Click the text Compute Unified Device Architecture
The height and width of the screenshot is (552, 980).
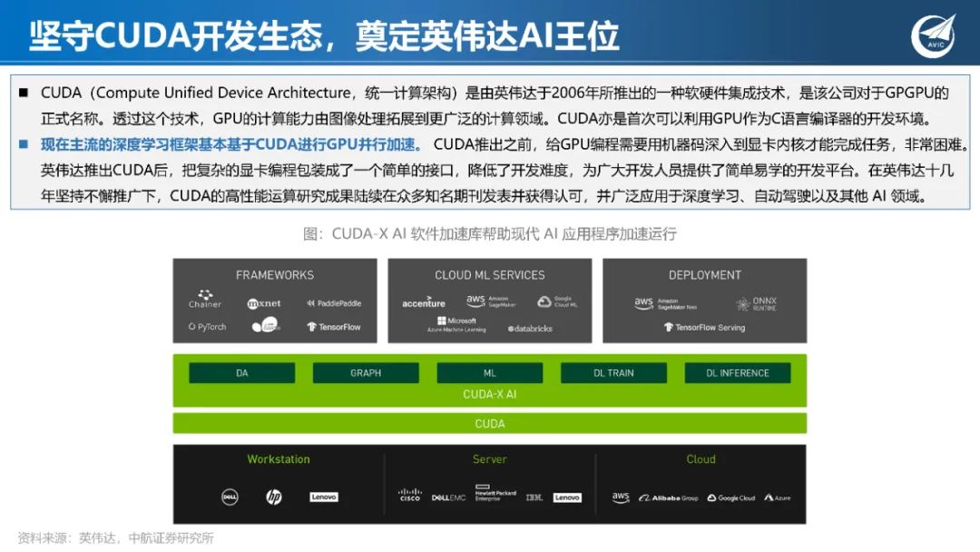pyautogui.click(x=223, y=93)
